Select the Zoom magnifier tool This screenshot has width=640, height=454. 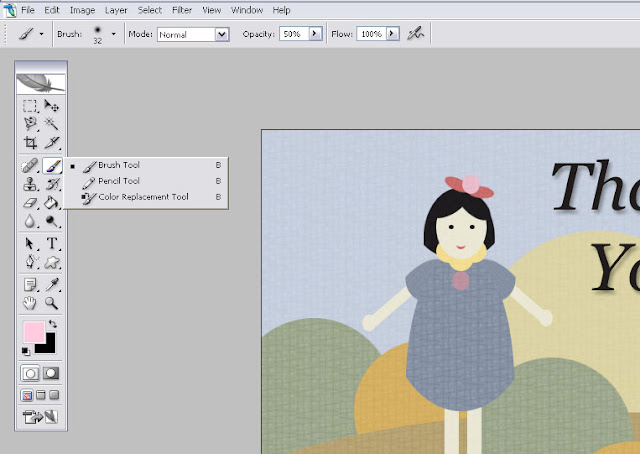click(51, 303)
